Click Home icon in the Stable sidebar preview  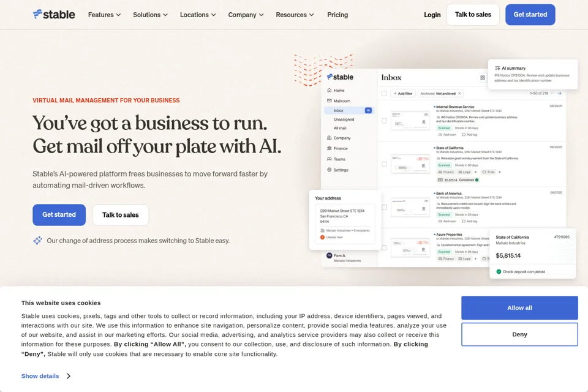[330, 90]
